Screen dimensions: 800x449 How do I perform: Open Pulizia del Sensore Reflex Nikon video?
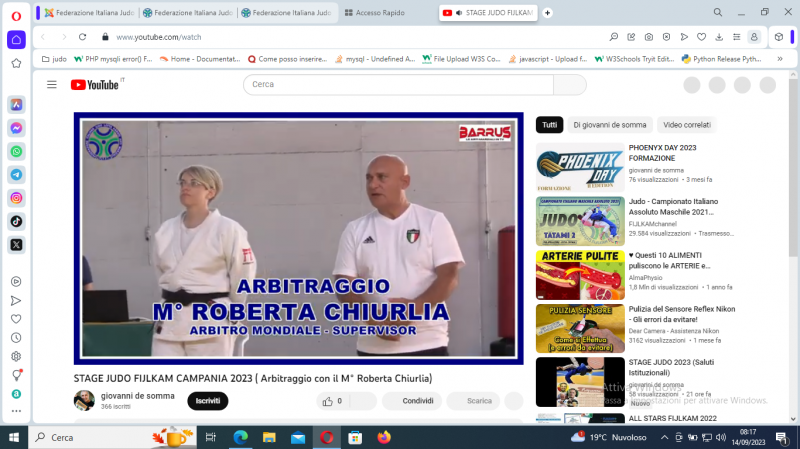point(580,329)
